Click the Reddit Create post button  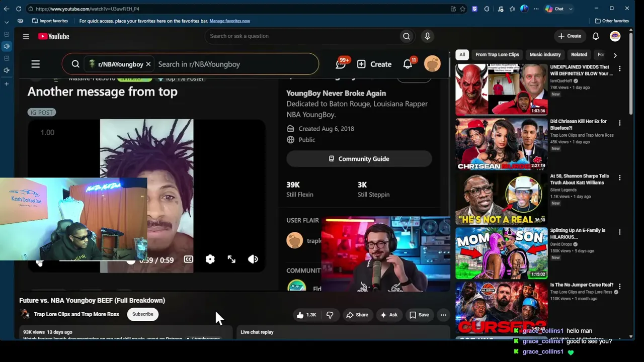point(374,64)
